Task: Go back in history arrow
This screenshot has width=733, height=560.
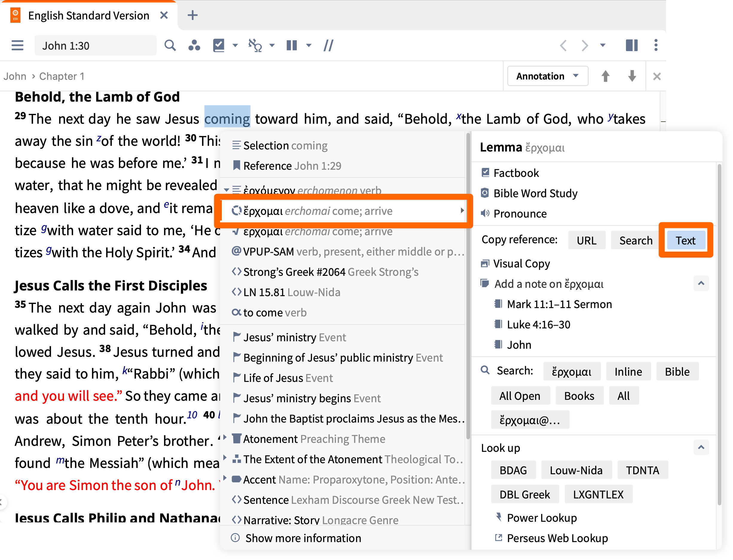Action: (x=563, y=45)
